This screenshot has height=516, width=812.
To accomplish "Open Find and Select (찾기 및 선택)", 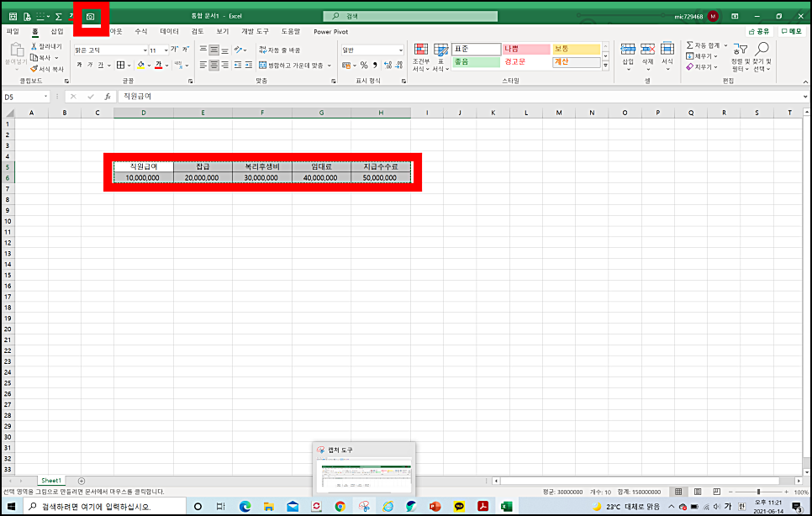I will pyautogui.click(x=762, y=57).
